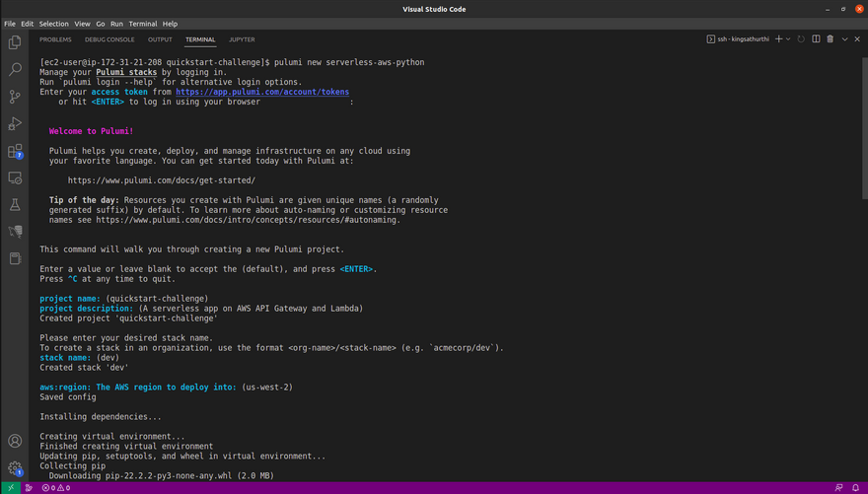Open the Selection menu
868x494 pixels.
53,24
